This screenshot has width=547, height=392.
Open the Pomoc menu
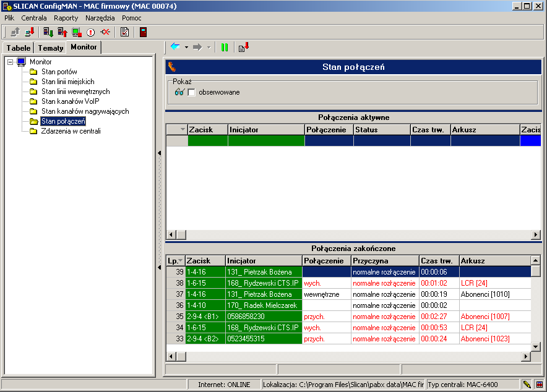[x=132, y=18]
